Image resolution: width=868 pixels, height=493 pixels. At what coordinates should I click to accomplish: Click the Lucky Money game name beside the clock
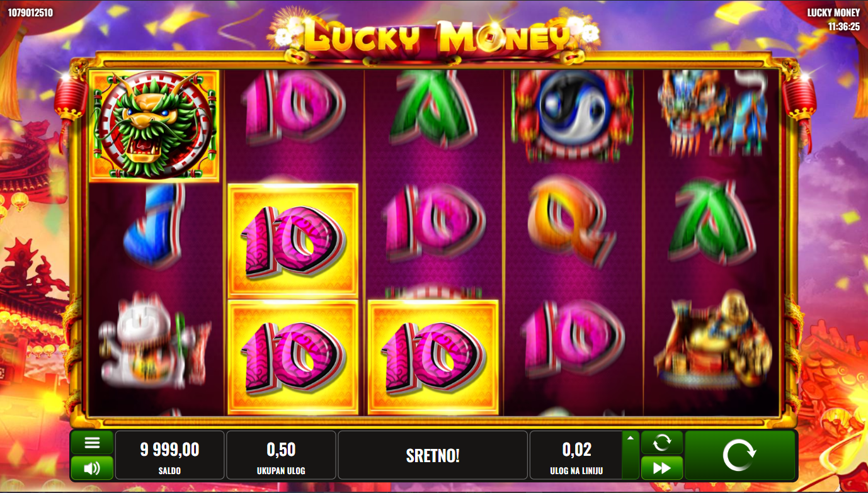click(x=833, y=13)
